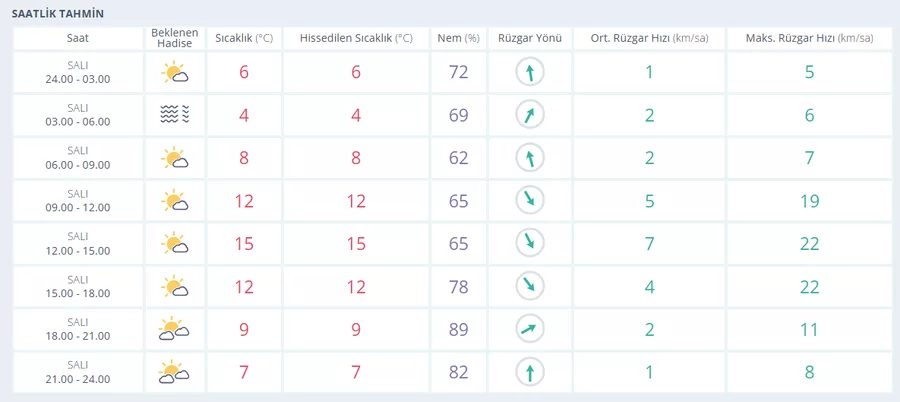Click the wind direction arrow for 15.00 - 18.00
Screen dimensions: 900x402
[x=529, y=286]
